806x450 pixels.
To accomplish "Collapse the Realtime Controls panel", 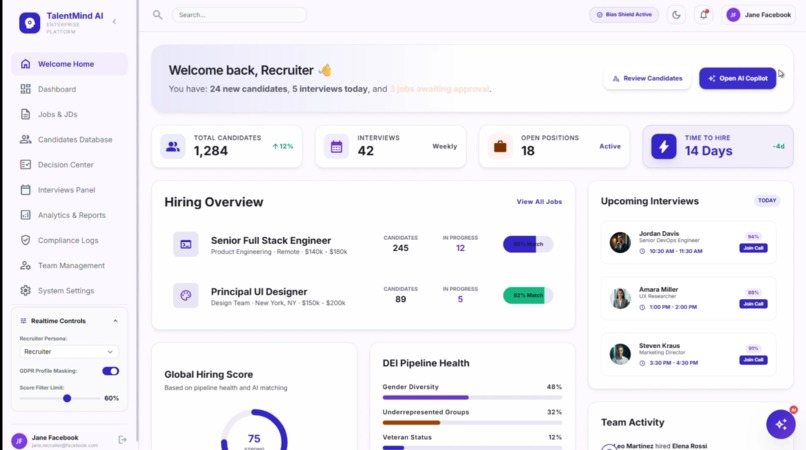I will (115, 321).
